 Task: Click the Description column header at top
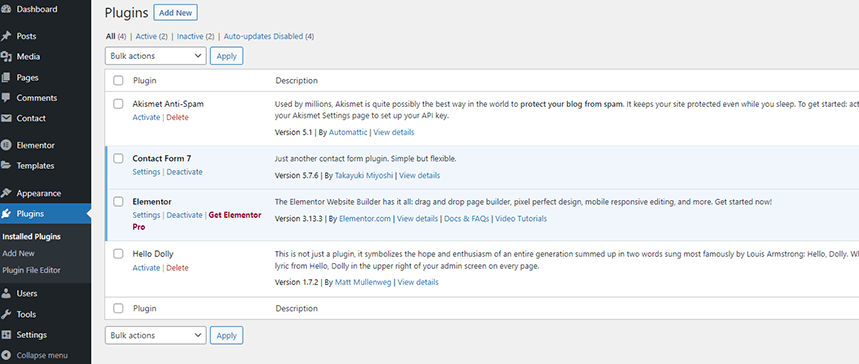[x=296, y=81]
